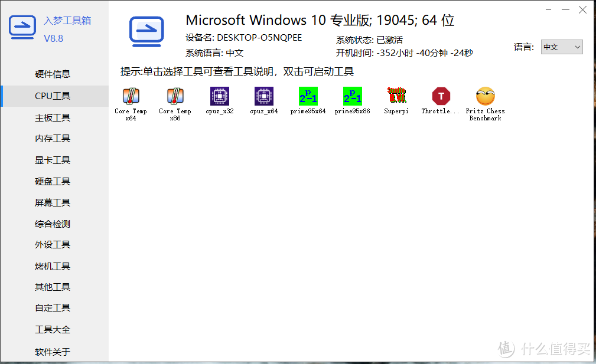Go to 显卡工具 category
Screen dimensions: 596x364
tap(53, 160)
